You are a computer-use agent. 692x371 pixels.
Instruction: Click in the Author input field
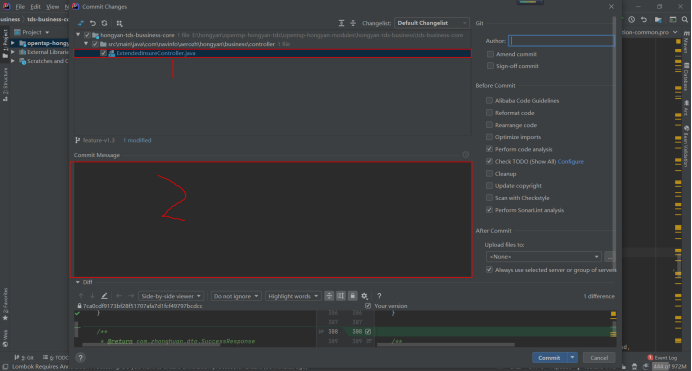561,41
